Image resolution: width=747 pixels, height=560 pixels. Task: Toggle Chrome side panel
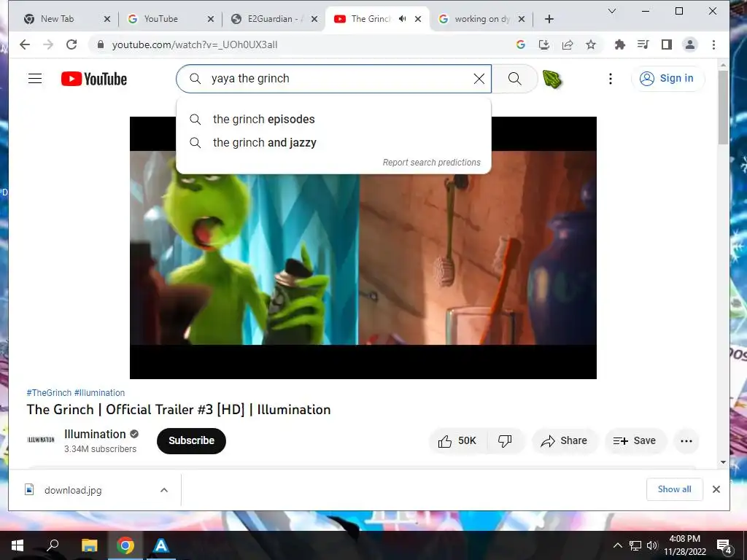click(x=667, y=44)
